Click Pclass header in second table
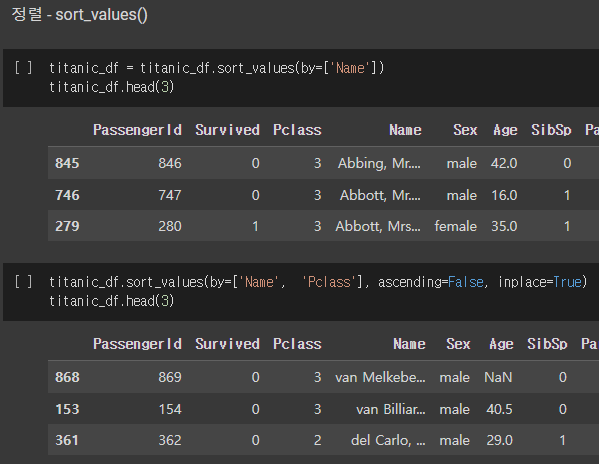Image resolution: width=599 pixels, height=464 pixels. [297, 344]
